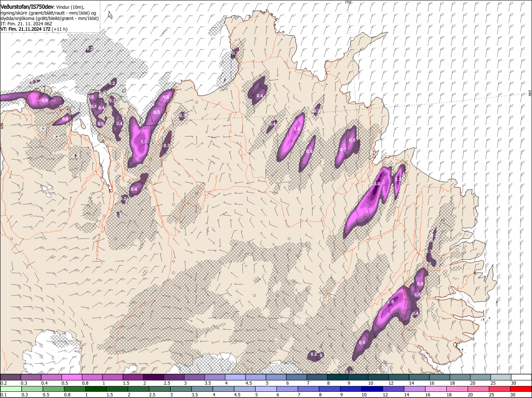Click the '3.0' precipitation value on map
532x398 pixels.
[377, 184]
